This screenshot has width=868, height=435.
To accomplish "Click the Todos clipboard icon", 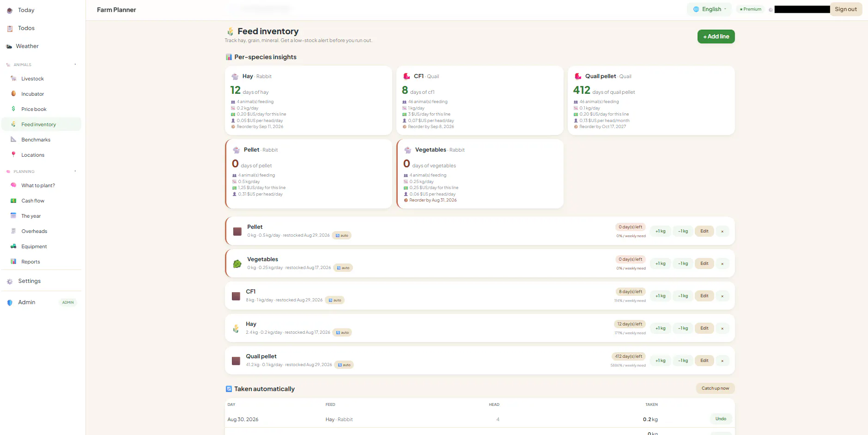I will coord(10,28).
